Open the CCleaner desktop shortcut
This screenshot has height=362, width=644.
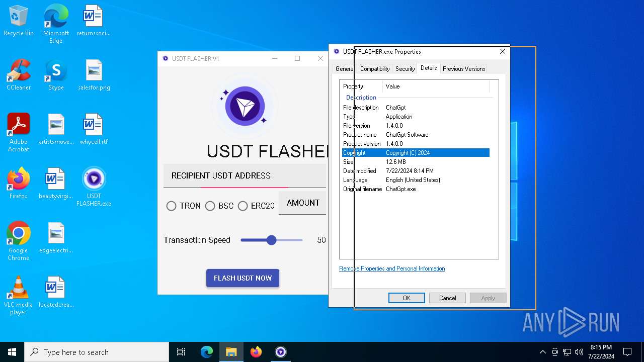19,75
